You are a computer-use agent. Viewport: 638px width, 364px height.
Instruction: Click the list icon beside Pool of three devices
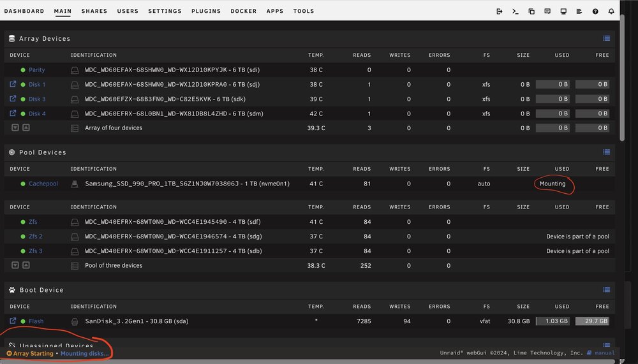[x=75, y=266]
